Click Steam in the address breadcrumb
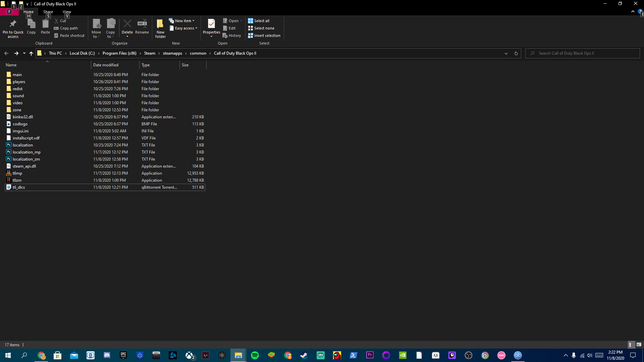The image size is (644, 362). (x=150, y=53)
